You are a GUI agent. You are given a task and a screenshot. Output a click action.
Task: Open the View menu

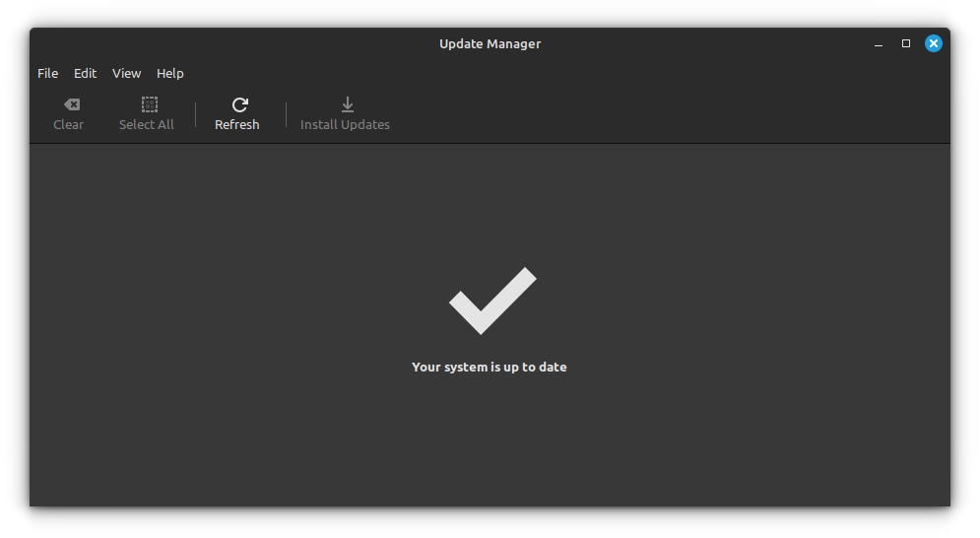pos(126,74)
